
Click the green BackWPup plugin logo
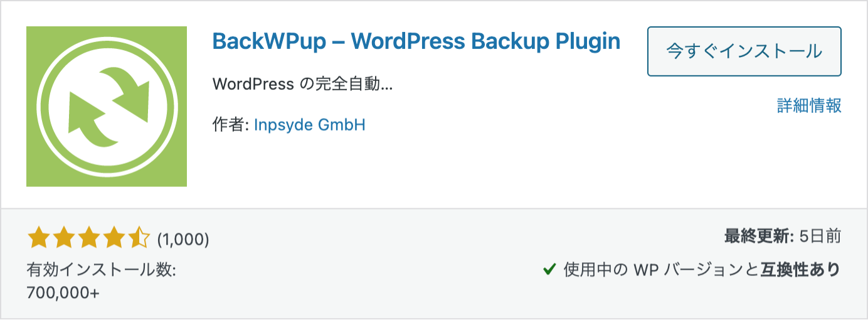107,107
